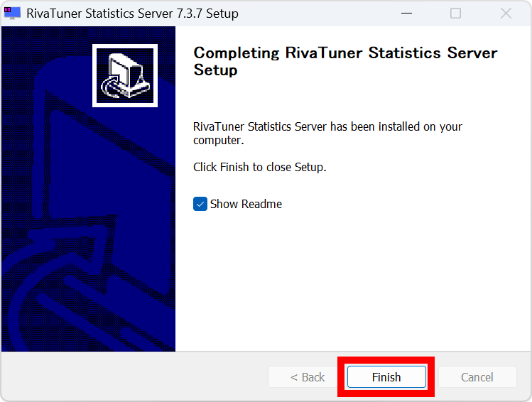Click the checkmark inside the Show Readme box
Screen dimensions: 532x402
[x=200, y=205]
